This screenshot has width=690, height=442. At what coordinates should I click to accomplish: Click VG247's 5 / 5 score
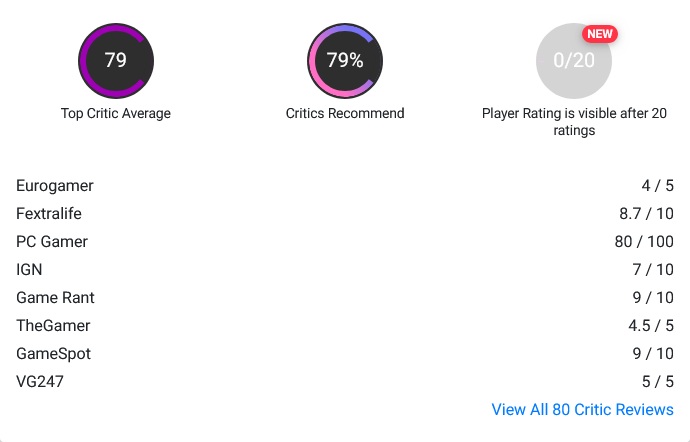[x=657, y=381]
